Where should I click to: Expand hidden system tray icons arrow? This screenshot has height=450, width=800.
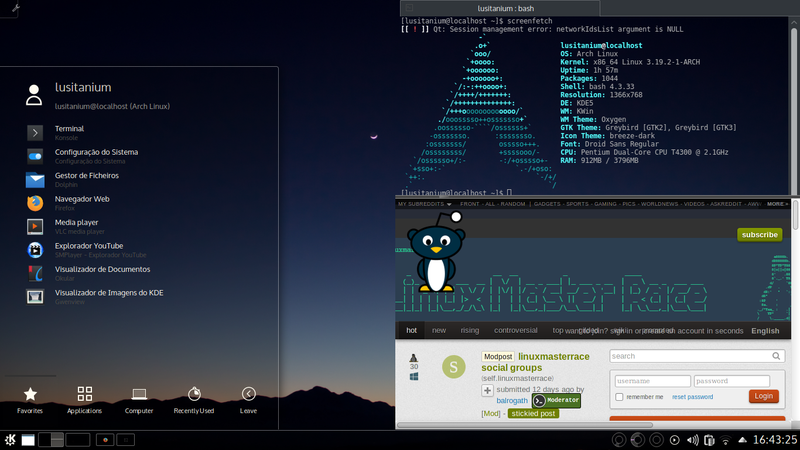click(x=742, y=440)
